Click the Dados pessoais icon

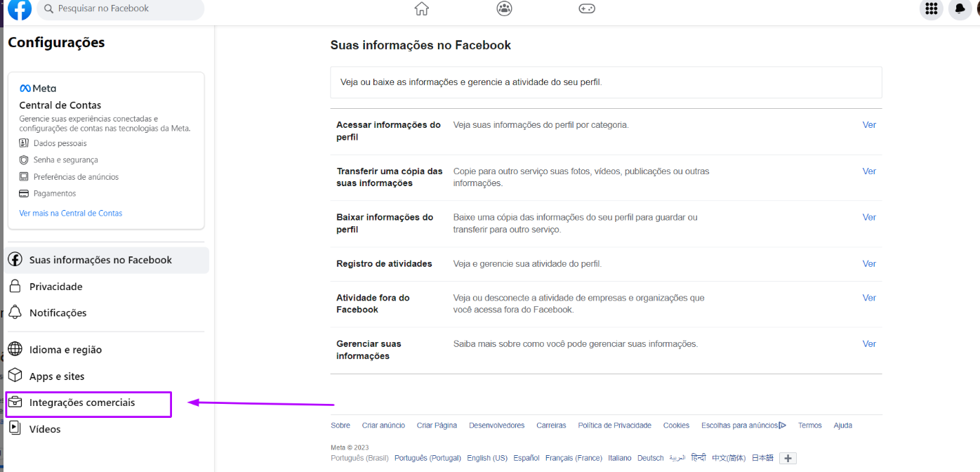tap(24, 143)
